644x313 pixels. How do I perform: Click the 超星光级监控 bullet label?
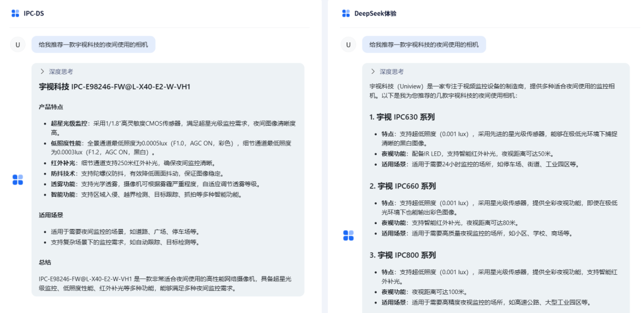tap(69, 123)
